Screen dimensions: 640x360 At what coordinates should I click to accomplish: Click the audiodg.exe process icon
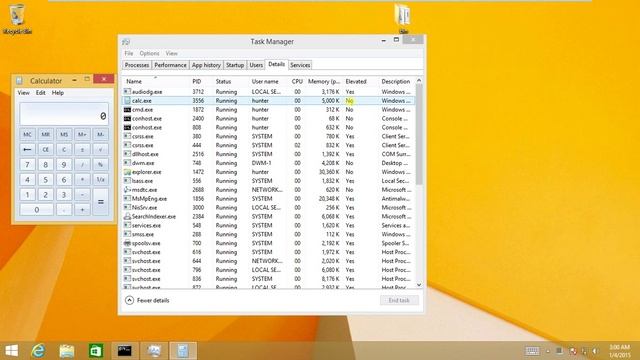click(x=127, y=92)
